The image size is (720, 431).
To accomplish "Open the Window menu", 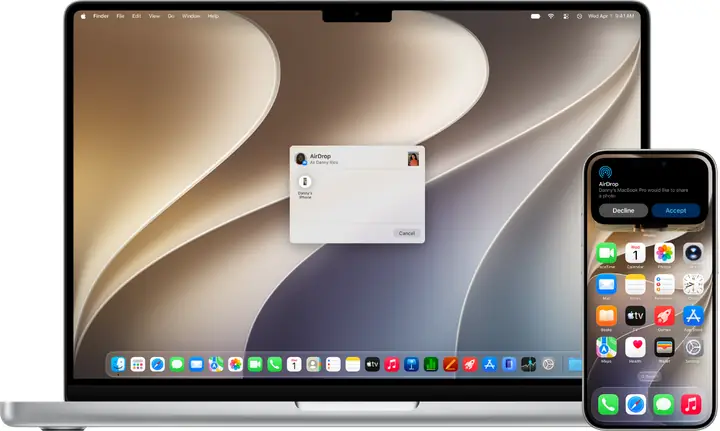I will [x=191, y=16].
